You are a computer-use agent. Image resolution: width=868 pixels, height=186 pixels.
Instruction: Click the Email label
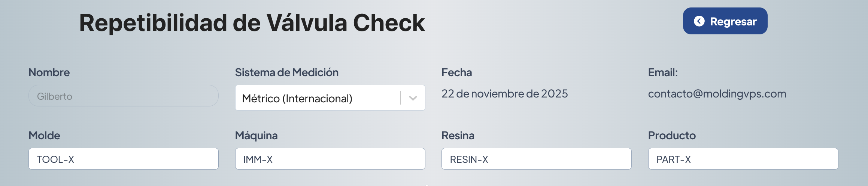tap(662, 72)
